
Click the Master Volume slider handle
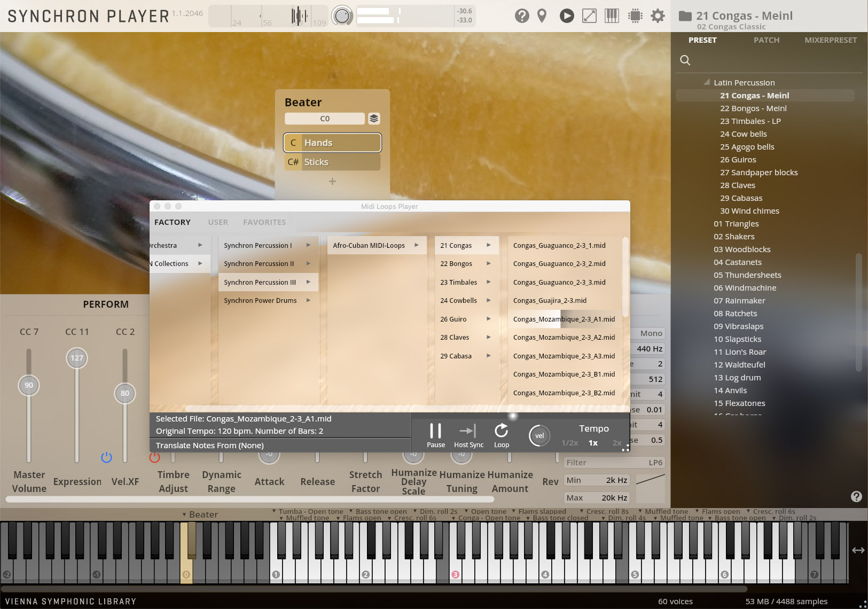coord(29,385)
